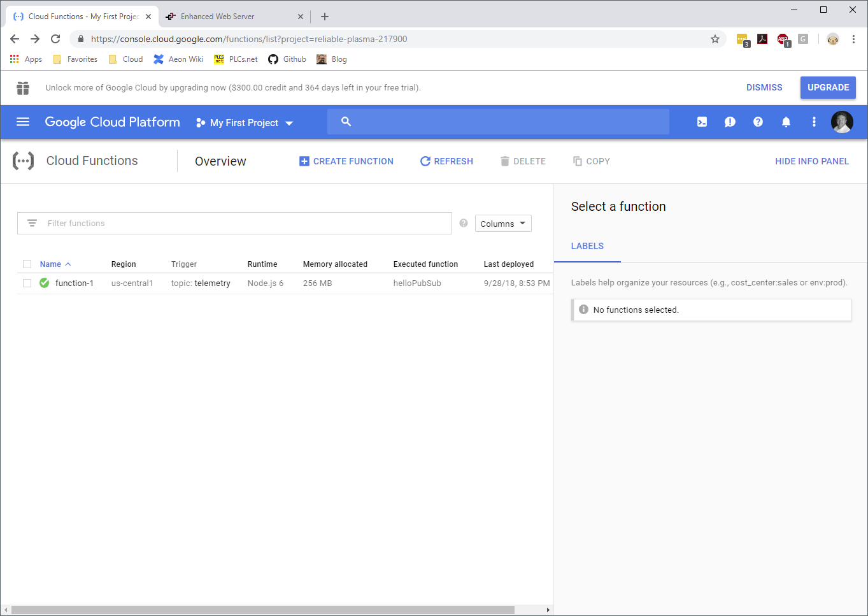Open the Blog bookmark
This screenshot has height=616, width=868.
tap(332, 59)
